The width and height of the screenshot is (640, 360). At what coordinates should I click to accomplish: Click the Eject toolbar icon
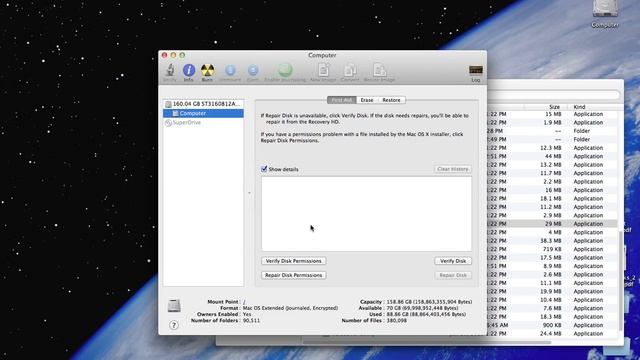(253, 70)
